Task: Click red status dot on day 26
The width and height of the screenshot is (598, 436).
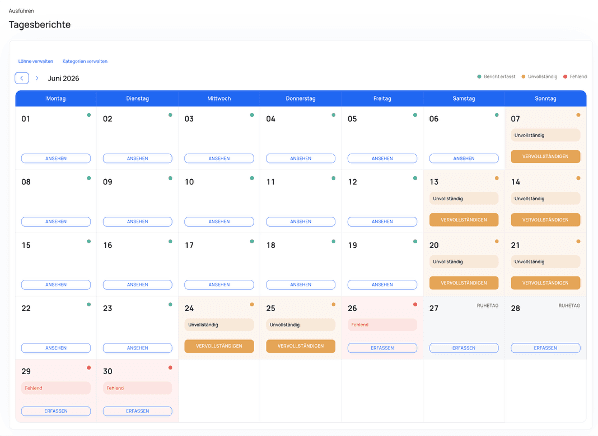Action: [415, 304]
